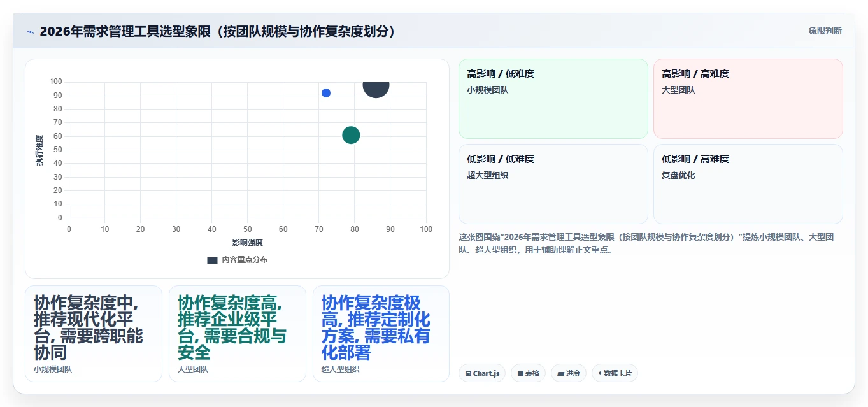Click the 象限判断 label in header
This screenshot has width=868, height=407.
825,31
